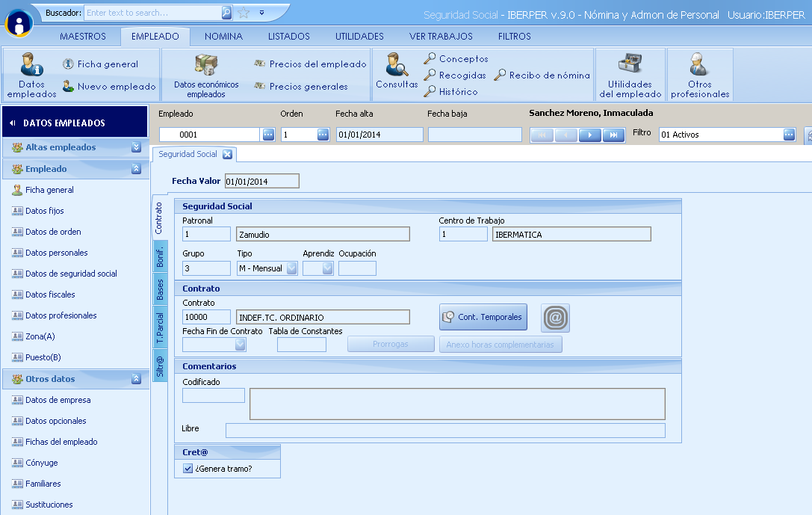The image size is (812, 515).
Task: Click the @ email button icon
Action: click(x=555, y=318)
